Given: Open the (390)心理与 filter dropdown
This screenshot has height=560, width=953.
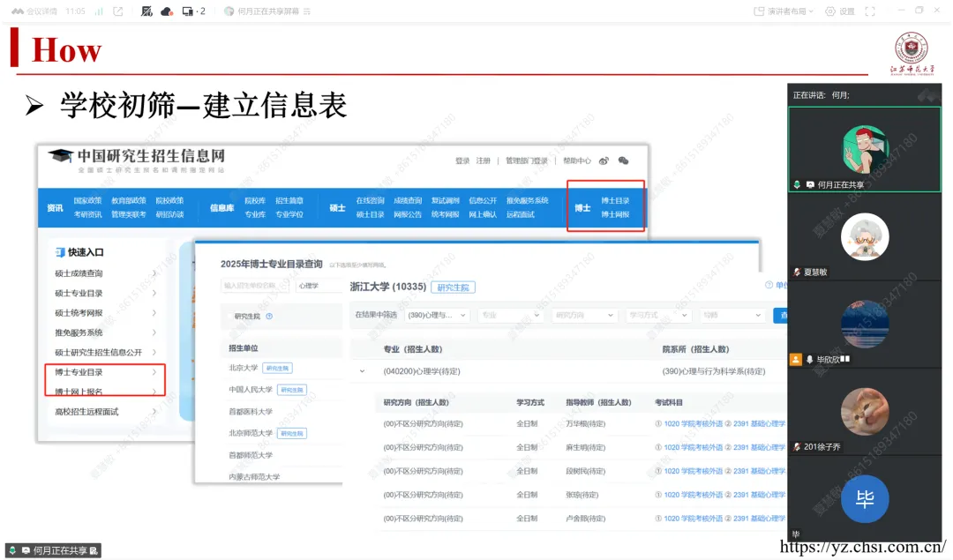Looking at the screenshot, I should (x=437, y=315).
